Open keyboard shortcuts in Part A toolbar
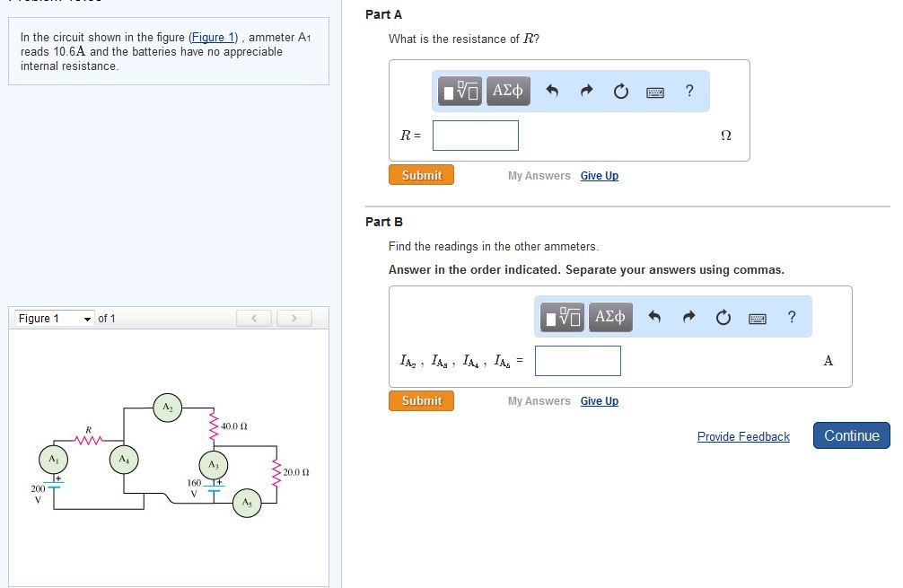This screenshot has width=903, height=588. coord(655,91)
